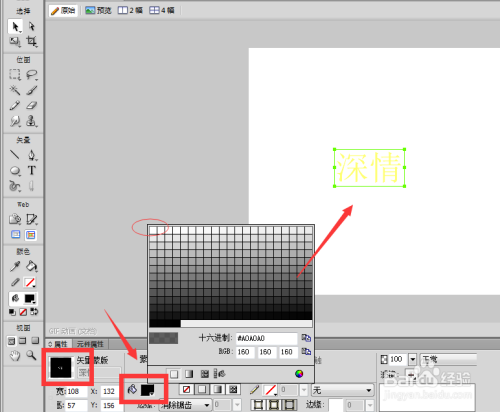
Task: Choose pattern fill button in properties
Action: point(233,389)
